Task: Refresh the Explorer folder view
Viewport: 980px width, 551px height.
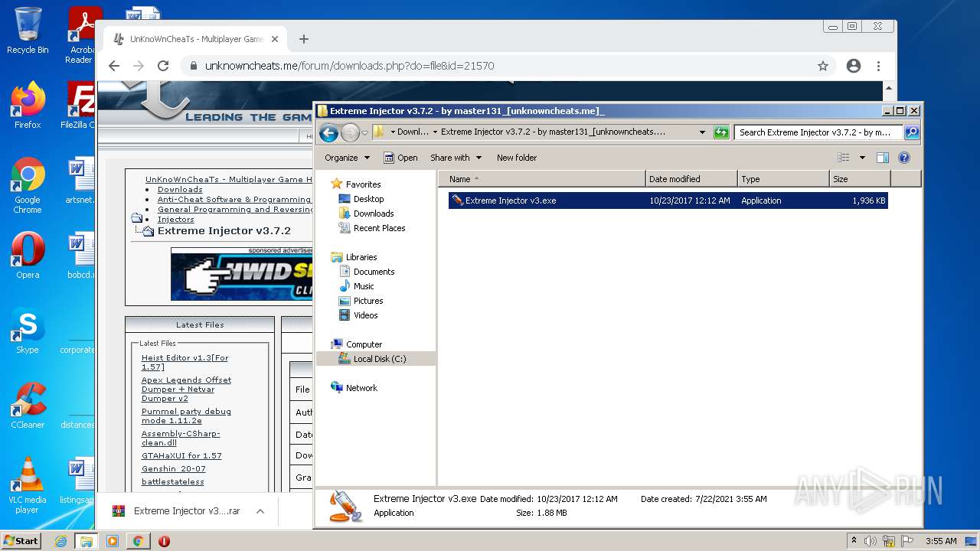Action: (x=720, y=132)
